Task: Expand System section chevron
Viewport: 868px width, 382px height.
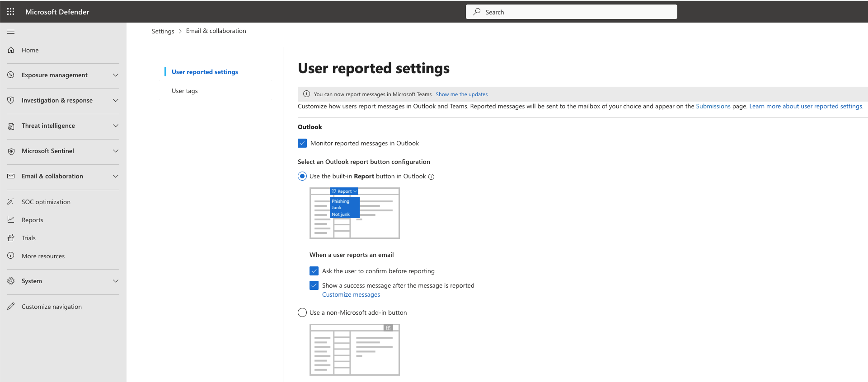Action: (x=116, y=281)
